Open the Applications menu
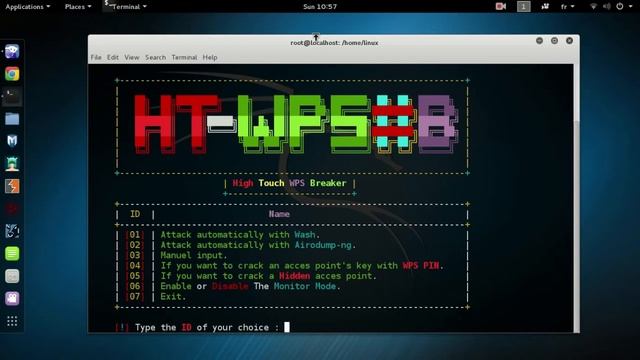640x360 pixels. tap(28, 7)
